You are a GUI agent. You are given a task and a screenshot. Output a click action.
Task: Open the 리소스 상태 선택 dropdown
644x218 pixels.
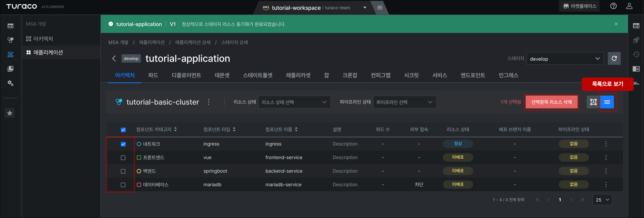click(294, 102)
